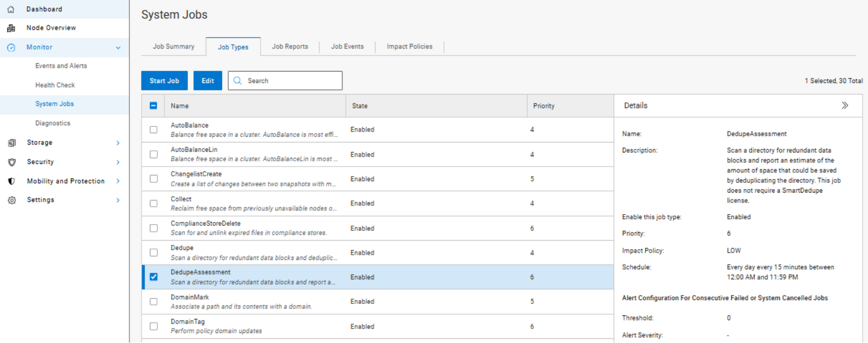Image resolution: width=868 pixels, height=343 pixels.
Task: Check the ComplianceStoreDelete row checkbox
Action: (x=154, y=228)
